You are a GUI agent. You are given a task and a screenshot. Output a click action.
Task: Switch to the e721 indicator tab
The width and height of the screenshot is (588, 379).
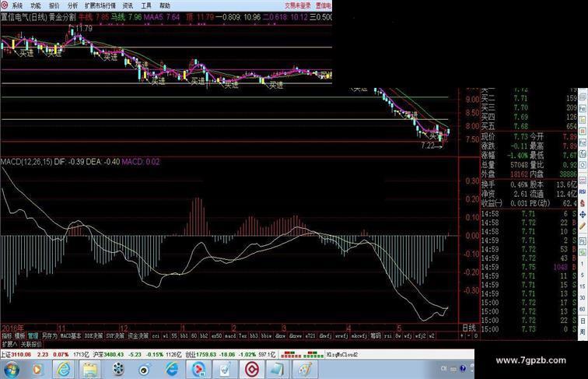(310, 336)
